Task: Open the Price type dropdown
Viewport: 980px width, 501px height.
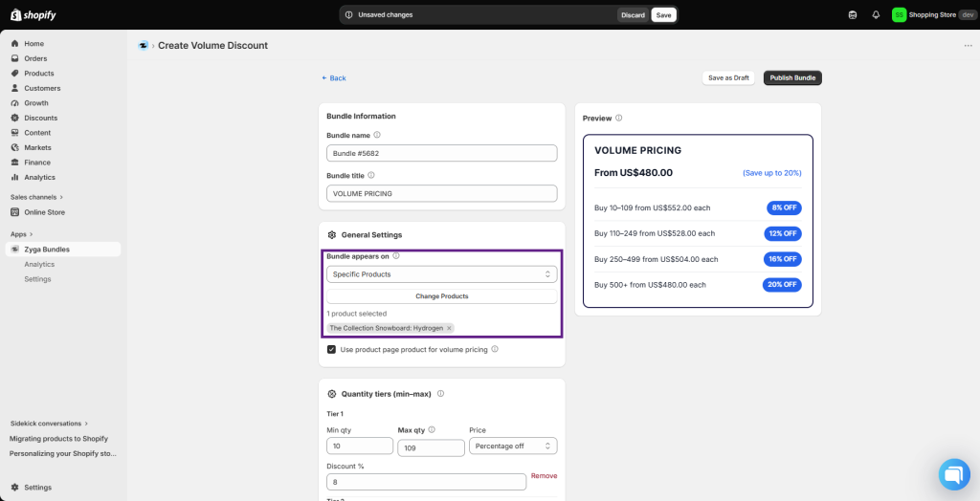Action: click(x=513, y=447)
